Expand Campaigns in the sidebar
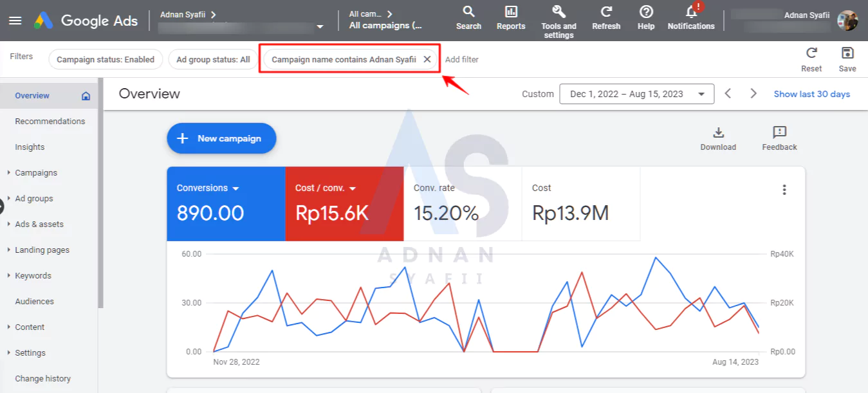Screen dimensions: 868x393 click(36, 172)
